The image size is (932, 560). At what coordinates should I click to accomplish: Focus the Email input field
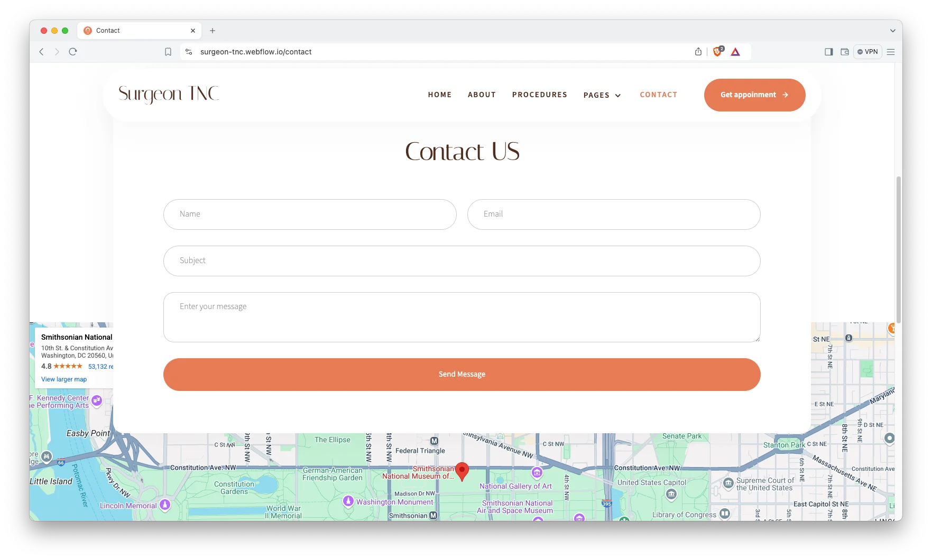tap(613, 214)
